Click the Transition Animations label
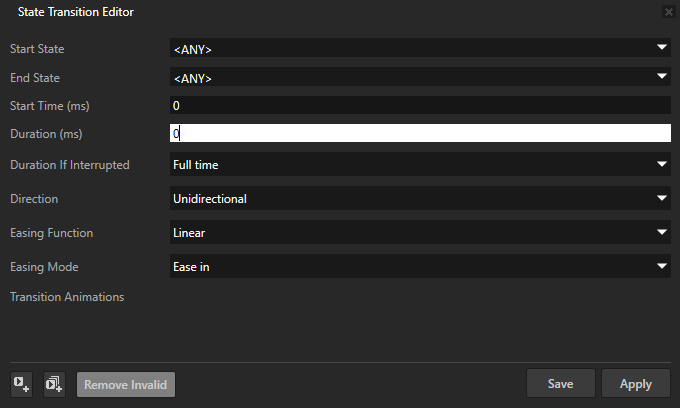 tap(67, 297)
